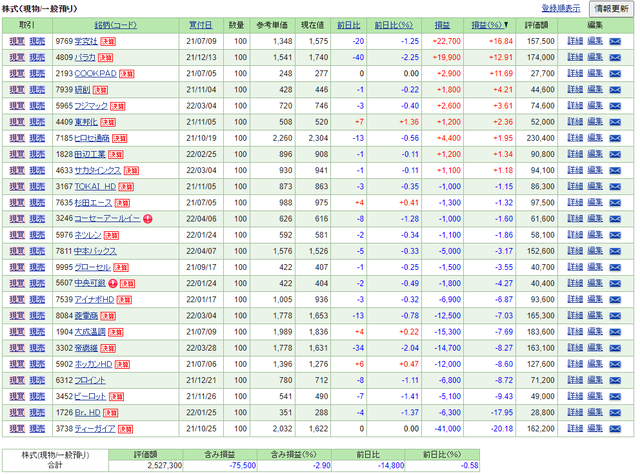
Task: Sort table by 損益 header
Action: 442,25
